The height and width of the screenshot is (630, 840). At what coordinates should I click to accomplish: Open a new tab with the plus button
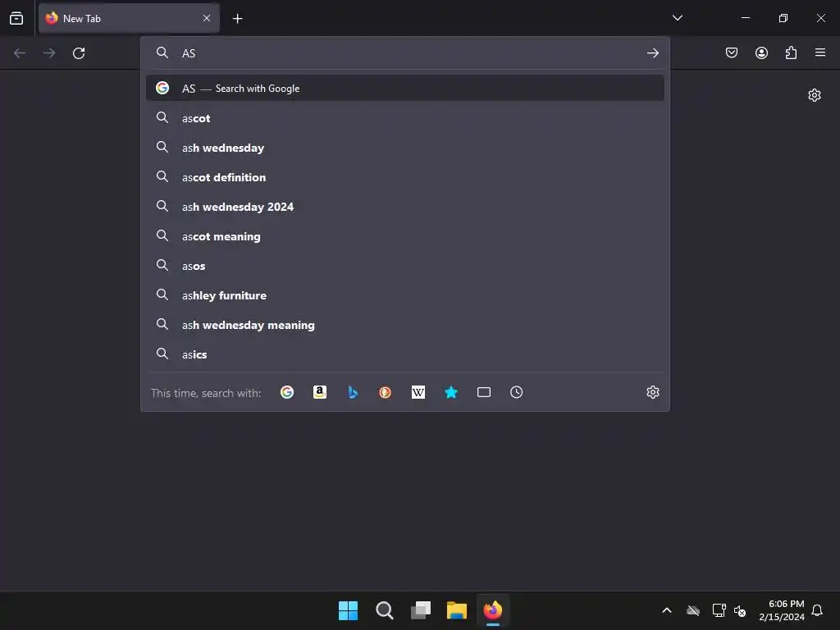237,19
